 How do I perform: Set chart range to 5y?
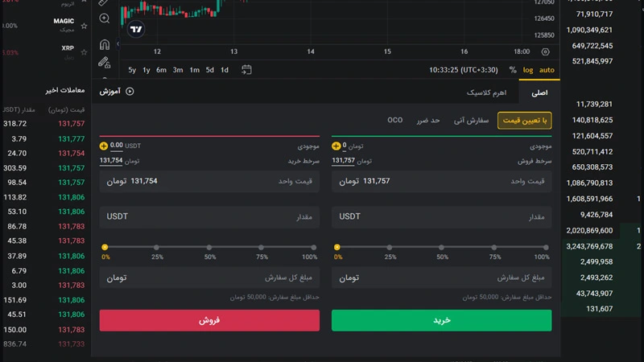[x=132, y=70]
